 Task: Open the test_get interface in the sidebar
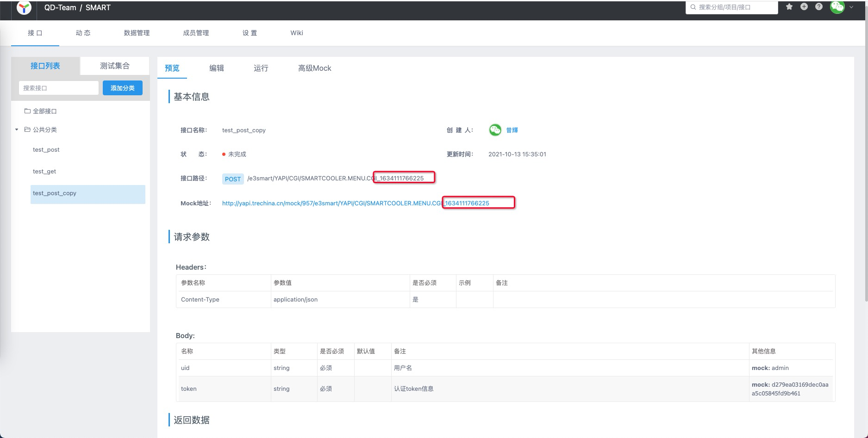pos(44,171)
